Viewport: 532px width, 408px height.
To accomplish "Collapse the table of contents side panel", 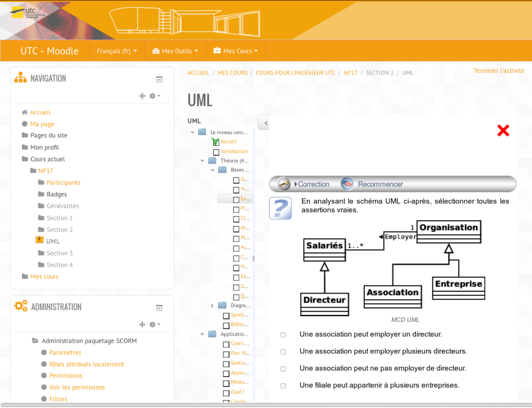I will [x=264, y=123].
